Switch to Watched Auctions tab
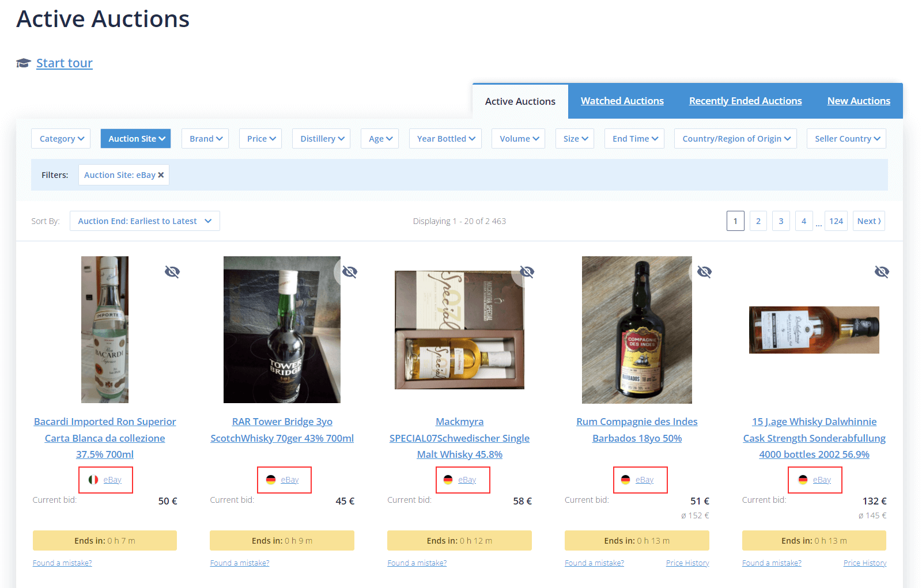The width and height of the screenshot is (922, 588). pyautogui.click(x=622, y=101)
